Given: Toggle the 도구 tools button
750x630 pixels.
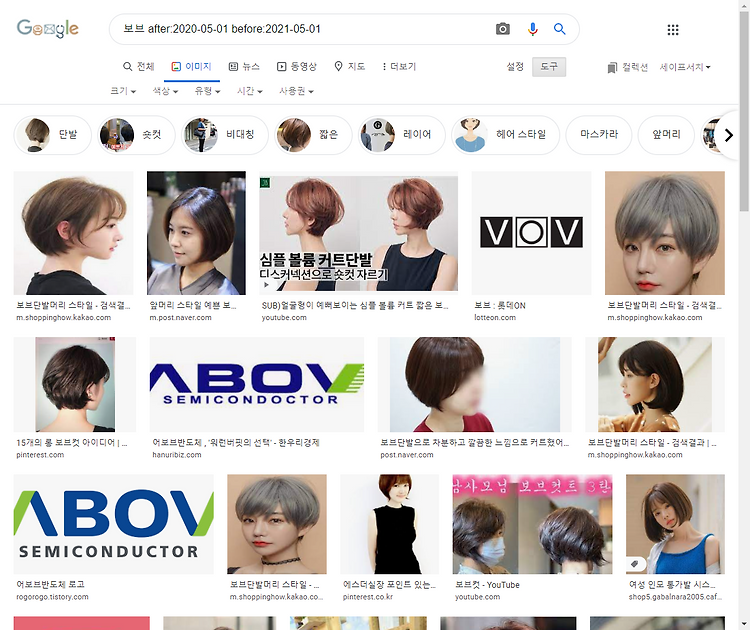Looking at the screenshot, I should click(549, 66).
